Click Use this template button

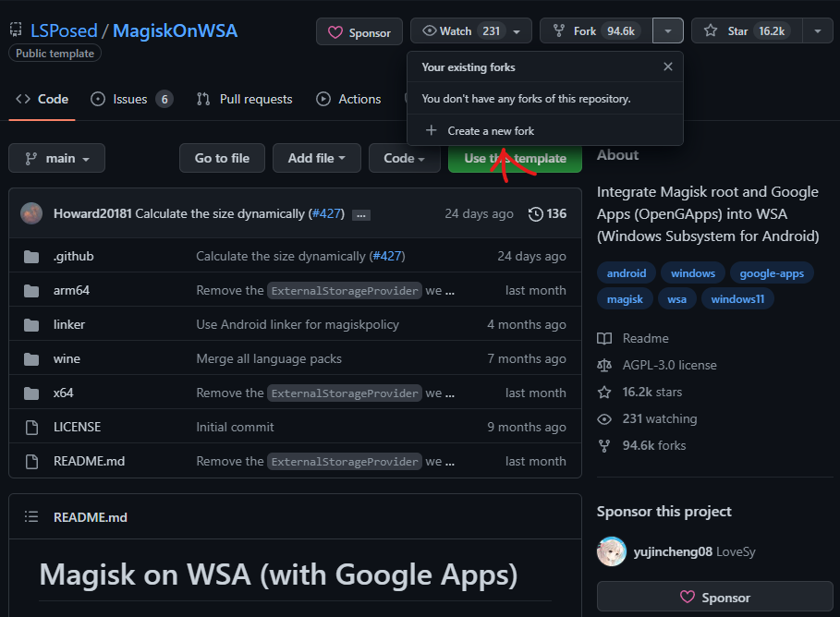click(x=515, y=158)
